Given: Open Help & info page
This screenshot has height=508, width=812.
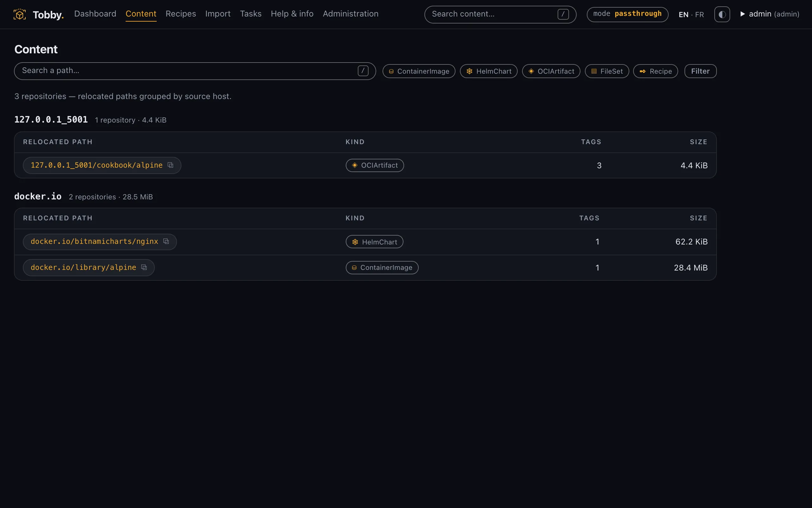Looking at the screenshot, I should pyautogui.click(x=292, y=14).
